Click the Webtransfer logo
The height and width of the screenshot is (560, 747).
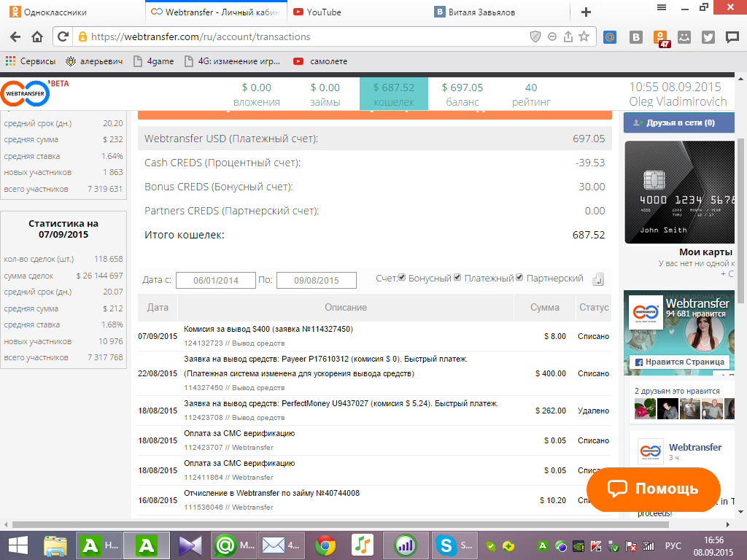tap(25, 94)
